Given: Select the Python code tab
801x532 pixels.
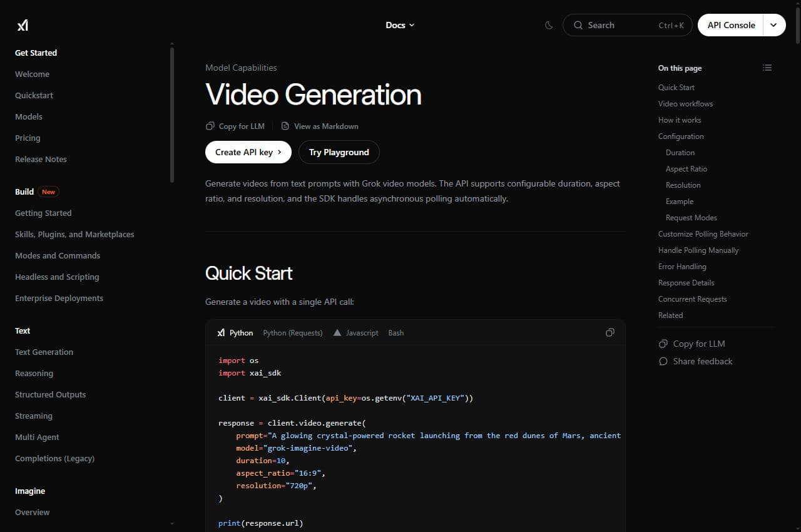Looking at the screenshot, I should tap(235, 333).
